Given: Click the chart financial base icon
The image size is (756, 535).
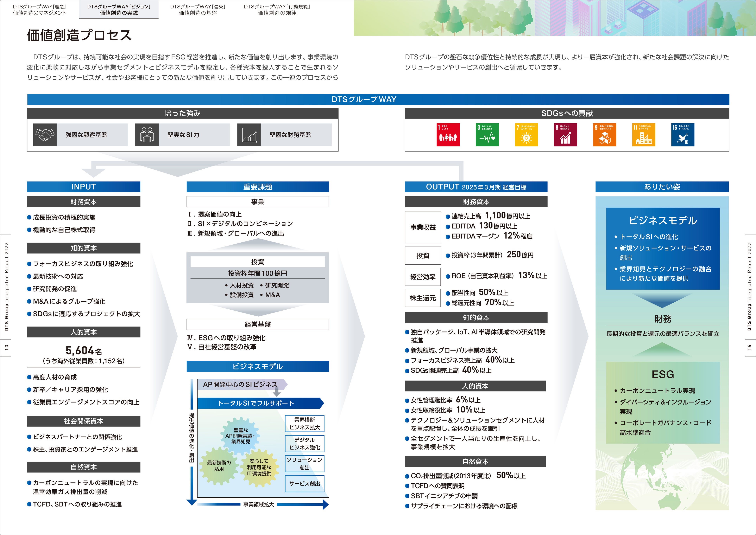Looking at the screenshot, I should [x=249, y=134].
